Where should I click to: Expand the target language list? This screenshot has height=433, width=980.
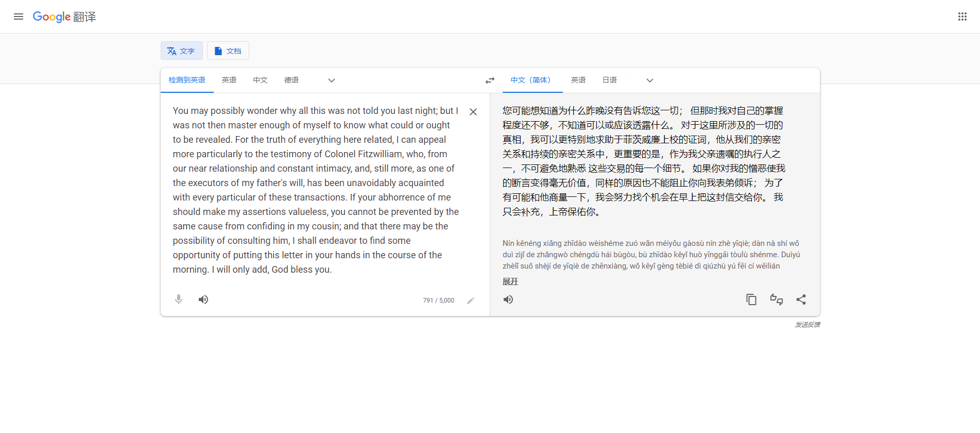coord(649,80)
